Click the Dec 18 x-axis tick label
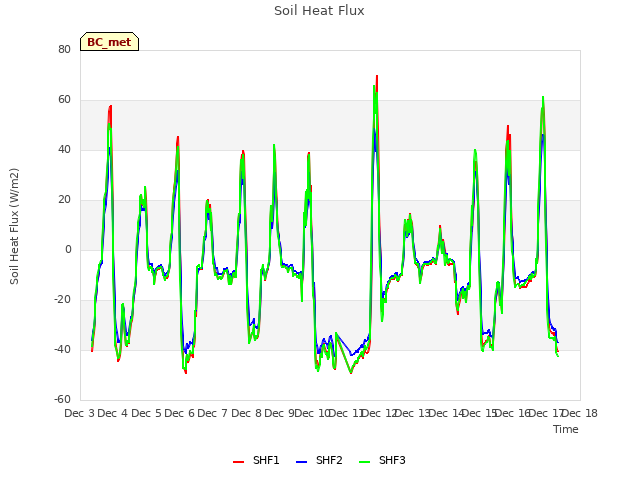 pyautogui.click(x=580, y=413)
